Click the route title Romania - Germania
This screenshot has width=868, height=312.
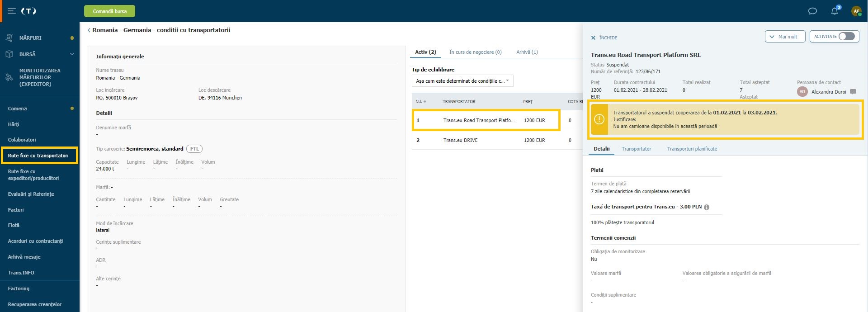click(x=161, y=30)
